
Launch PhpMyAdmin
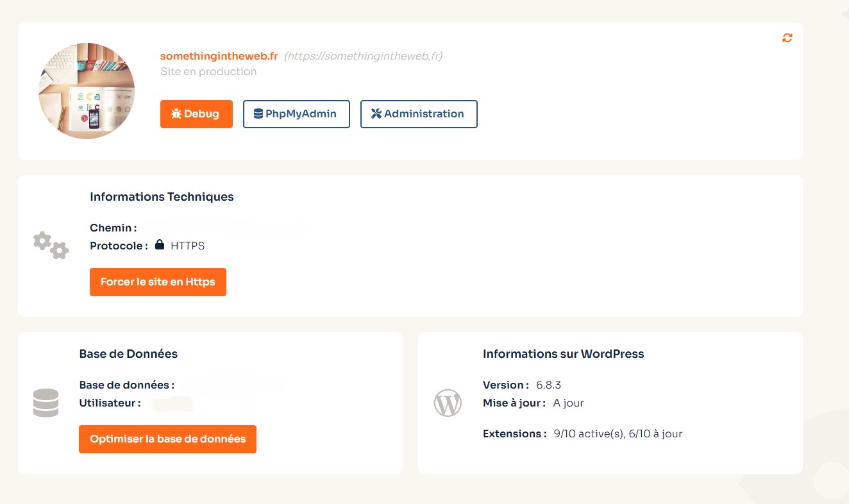[x=296, y=113]
